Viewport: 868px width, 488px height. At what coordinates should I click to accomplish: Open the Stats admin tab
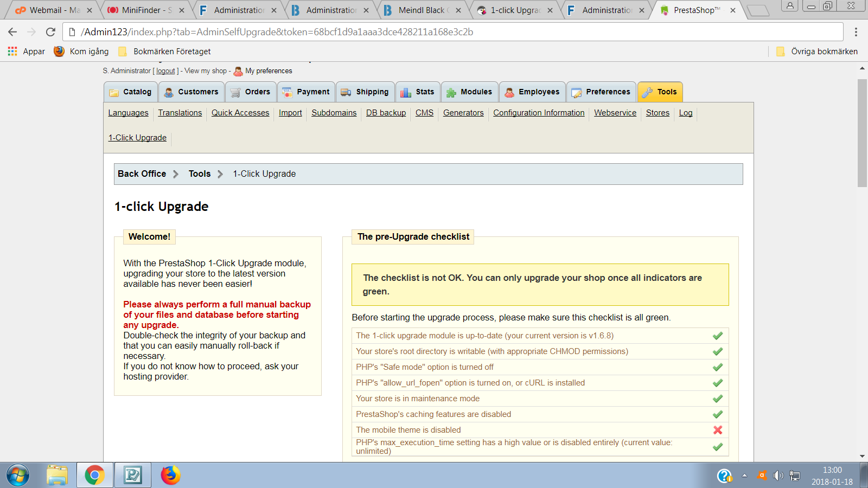(418, 92)
